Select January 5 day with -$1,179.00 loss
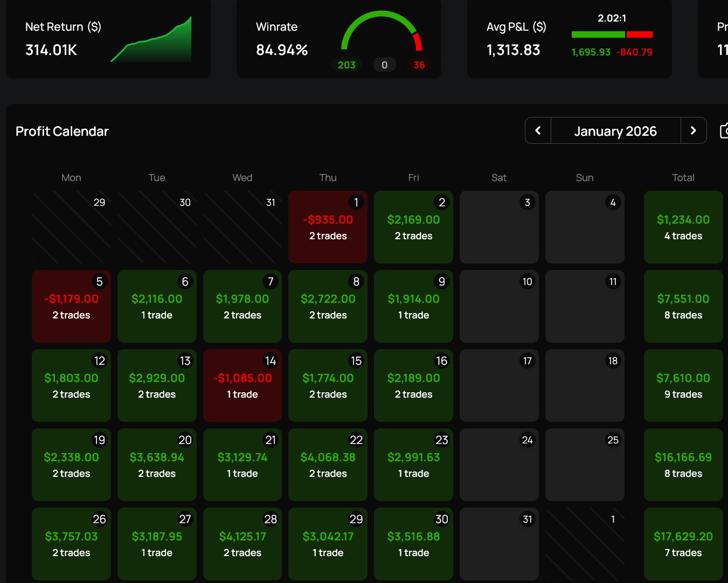Screen dimensions: 728x583 (71, 307)
